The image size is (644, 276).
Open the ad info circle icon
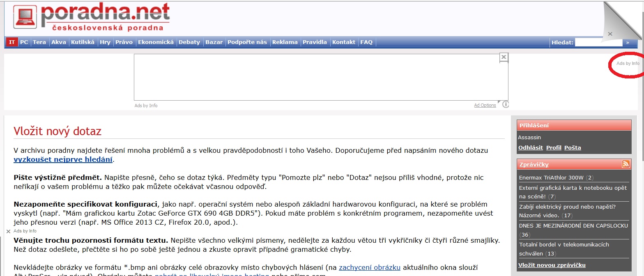point(506,104)
